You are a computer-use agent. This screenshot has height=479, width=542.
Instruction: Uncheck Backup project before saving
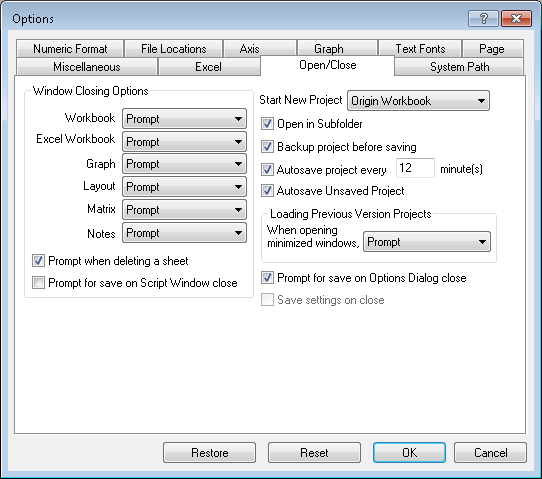[x=267, y=147]
